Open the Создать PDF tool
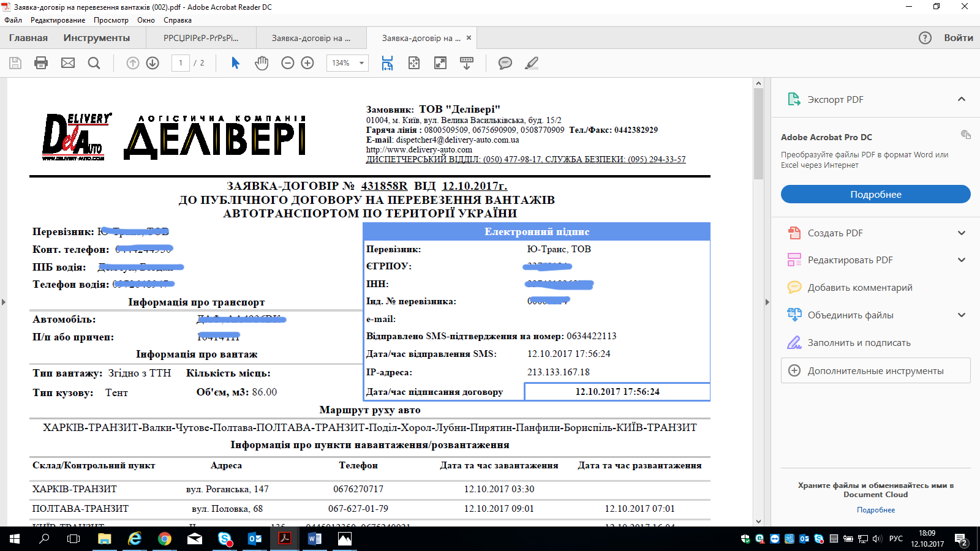 click(835, 233)
